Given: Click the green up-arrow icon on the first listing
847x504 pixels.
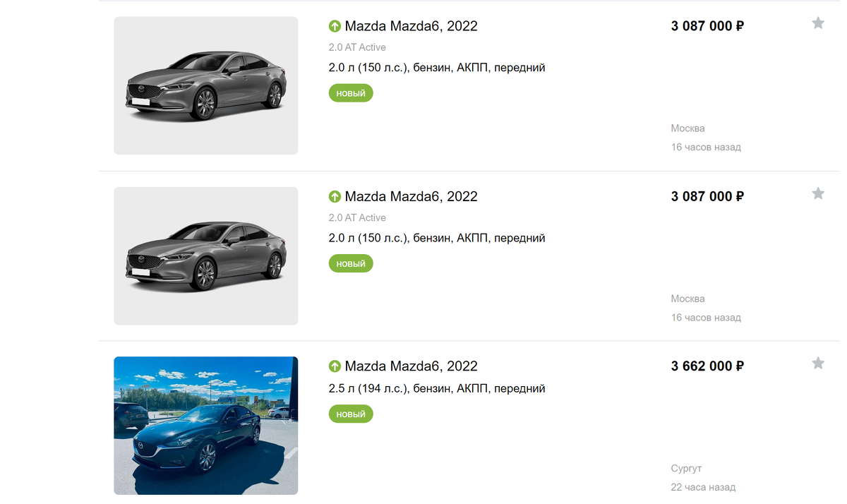Looking at the screenshot, I should 335,27.
